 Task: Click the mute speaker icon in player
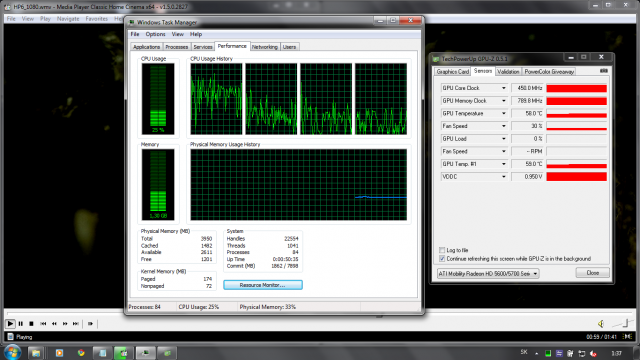[601, 324]
